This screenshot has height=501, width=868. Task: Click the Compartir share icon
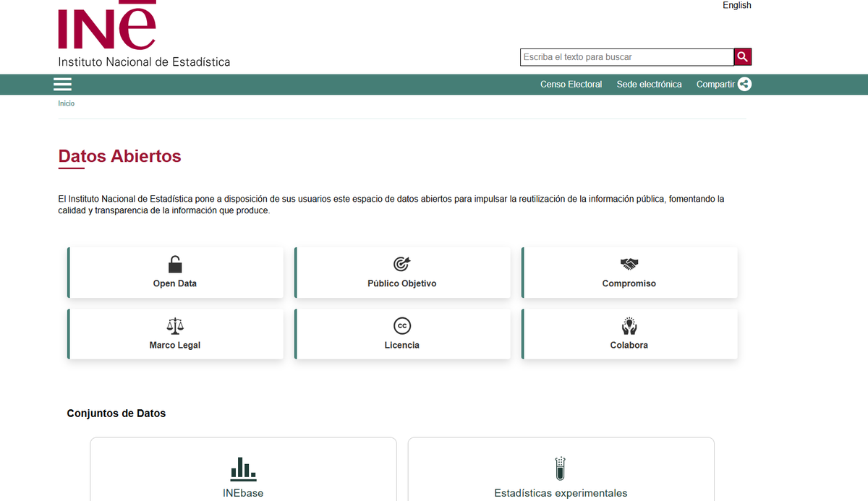tap(745, 84)
